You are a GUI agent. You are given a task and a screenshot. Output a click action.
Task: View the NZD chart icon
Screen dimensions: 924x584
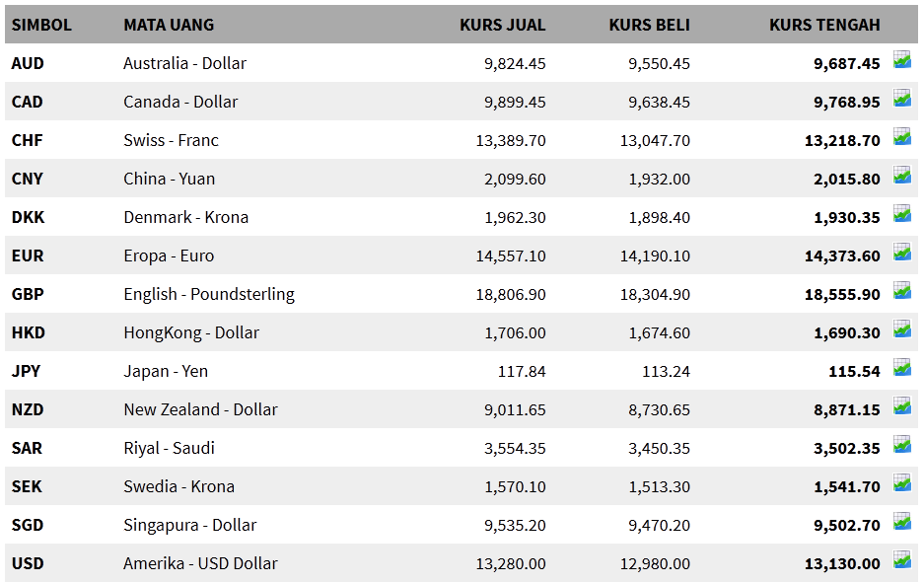pyautogui.click(x=902, y=406)
